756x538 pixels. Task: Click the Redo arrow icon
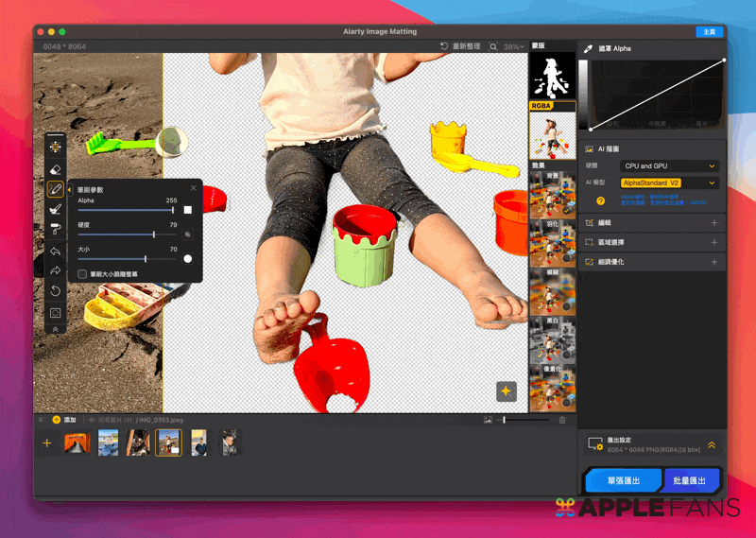pyautogui.click(x=56, y=270)
